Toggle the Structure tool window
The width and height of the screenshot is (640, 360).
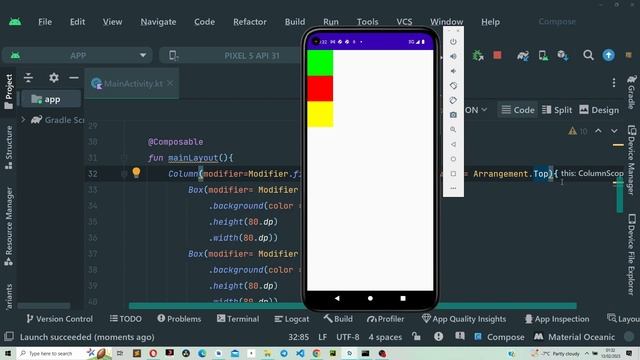9,147
